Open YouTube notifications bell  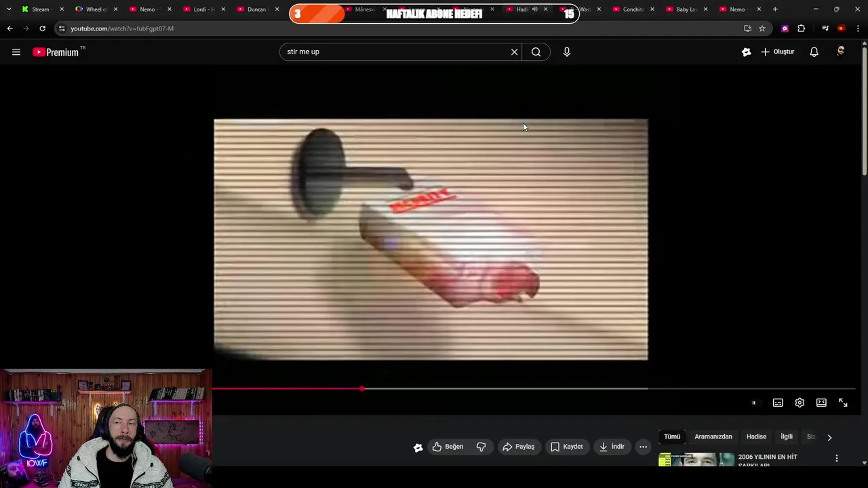pos(814,52)
